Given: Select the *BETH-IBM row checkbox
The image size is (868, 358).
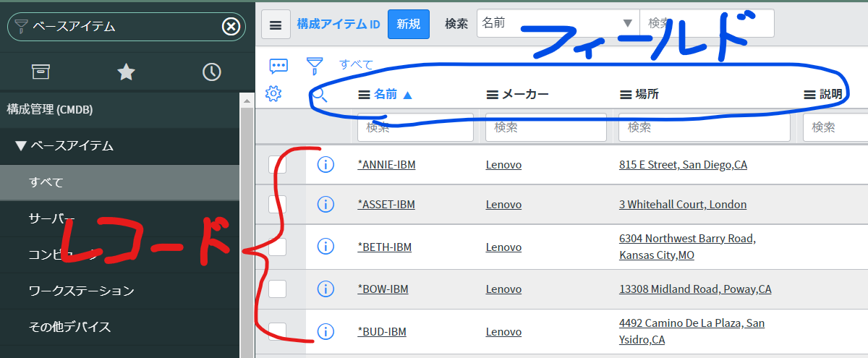Looking at the screenshot, I should tap(277, 247).
